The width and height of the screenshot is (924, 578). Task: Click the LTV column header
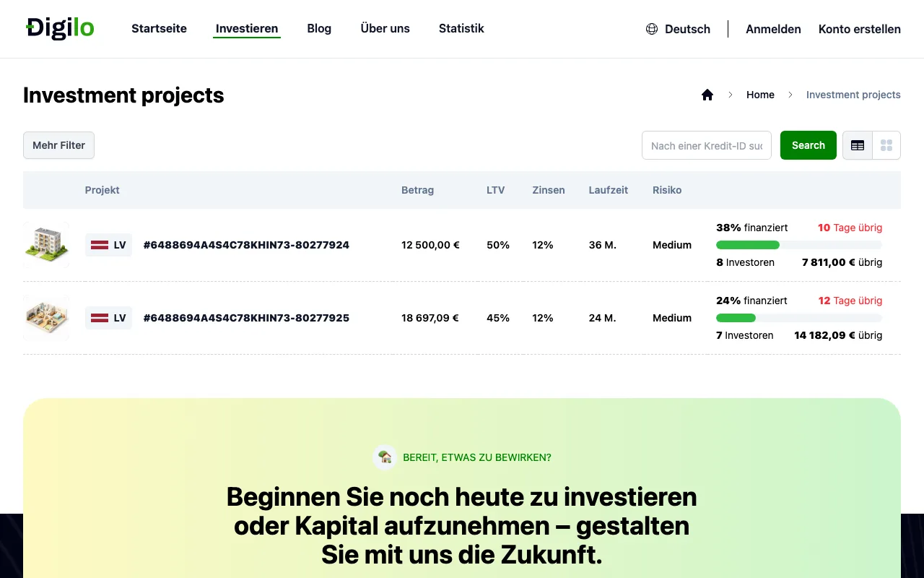coord(495,190)
